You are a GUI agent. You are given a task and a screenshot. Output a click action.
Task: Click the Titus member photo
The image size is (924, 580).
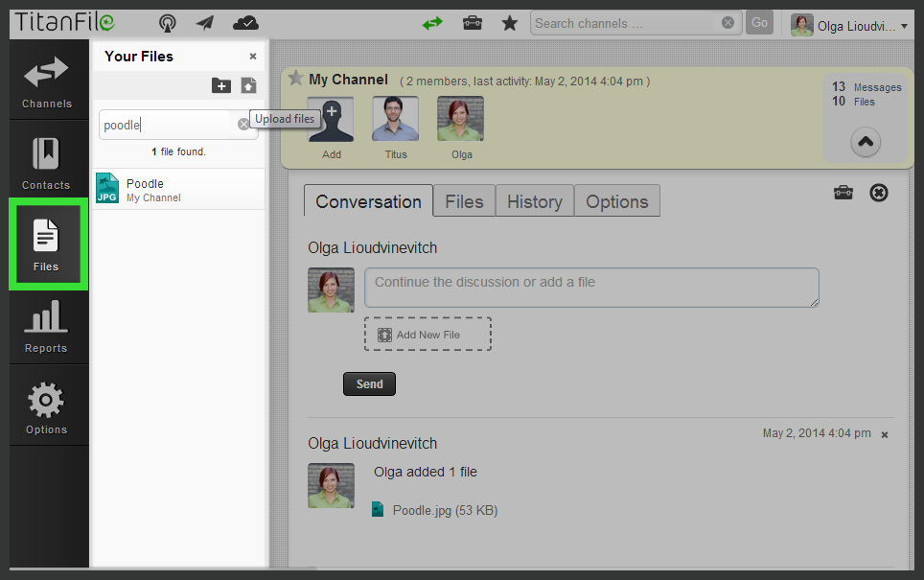396,119
